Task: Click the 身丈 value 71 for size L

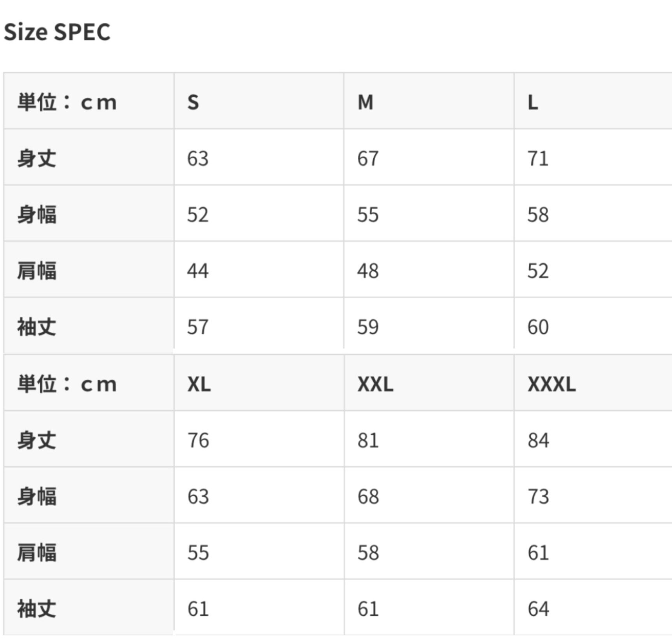Action: click(538, 159)
